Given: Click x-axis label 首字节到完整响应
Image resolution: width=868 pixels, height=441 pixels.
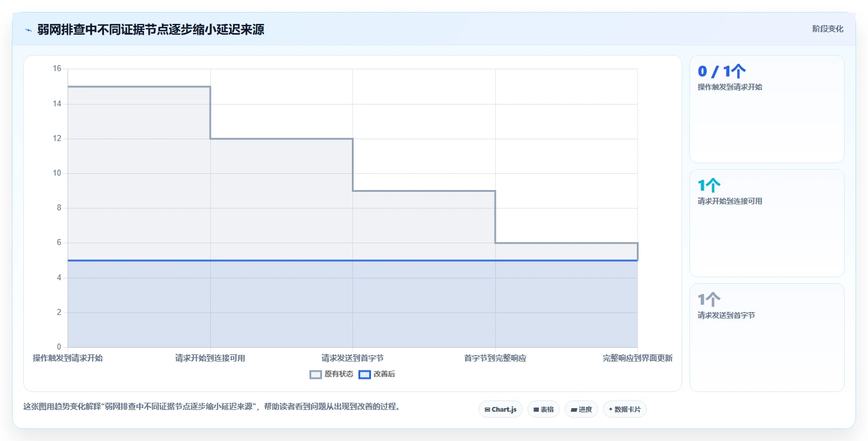Looking at the screenshot, I should pos(495,359).
